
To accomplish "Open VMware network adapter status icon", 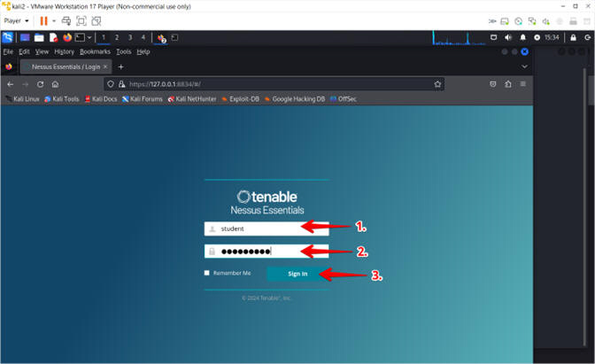I will 532,21.
